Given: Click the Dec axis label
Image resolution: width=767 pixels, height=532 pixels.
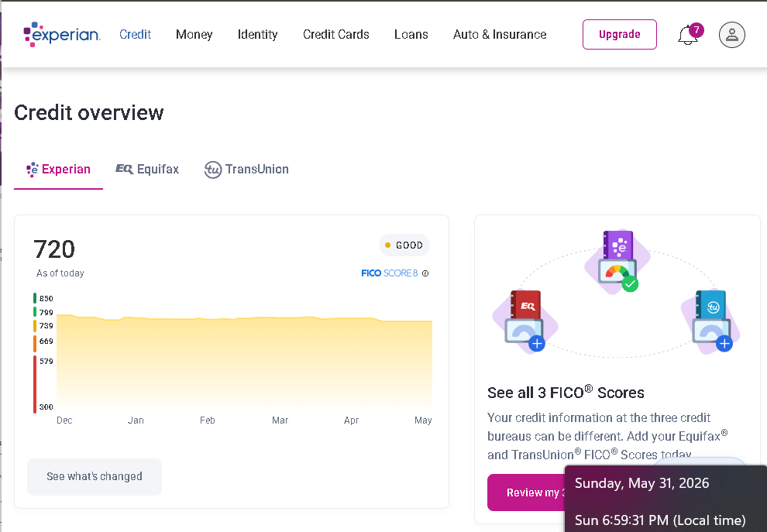Looking at the screenshot, I should click(64, 420).
